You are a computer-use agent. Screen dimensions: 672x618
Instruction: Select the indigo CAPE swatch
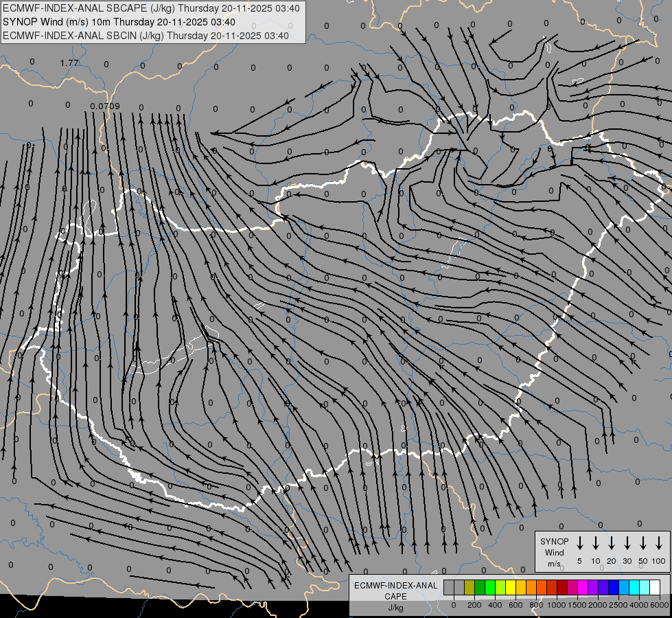(x=603, y=587)
